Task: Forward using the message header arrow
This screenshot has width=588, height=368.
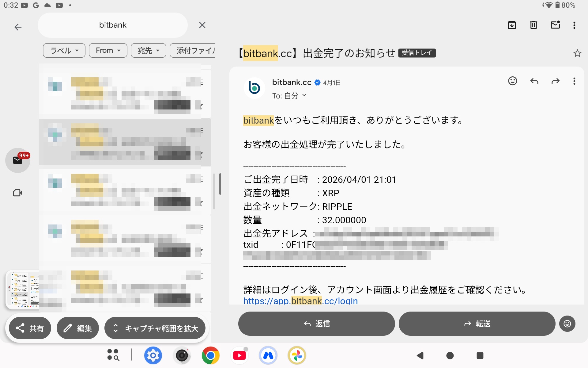Action: (555, 81)
